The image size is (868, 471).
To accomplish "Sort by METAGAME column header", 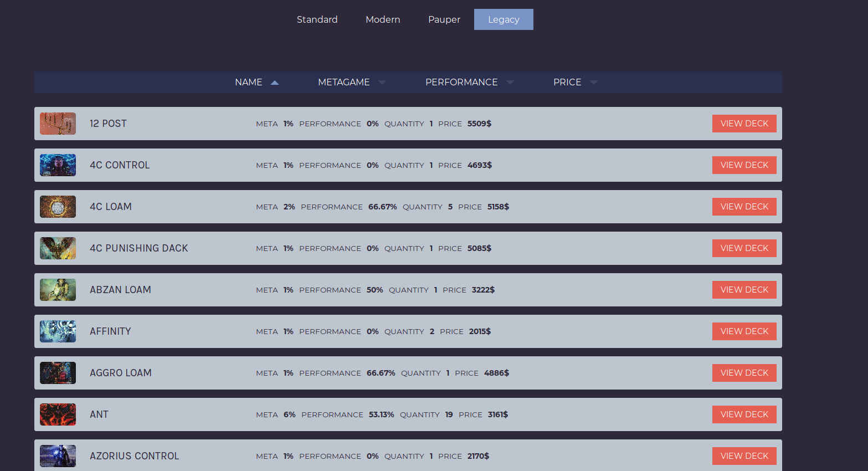I will tap(343, 82).
